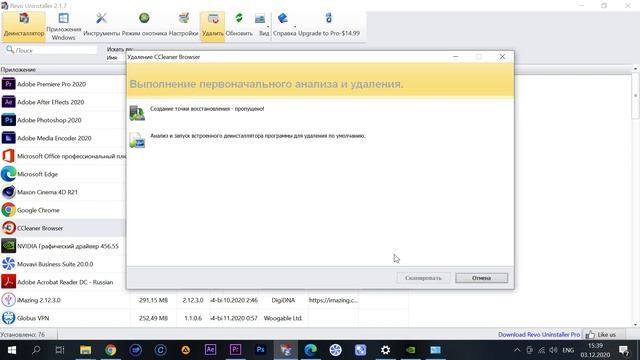Show hidden tray icons chevron

[517, 350]
